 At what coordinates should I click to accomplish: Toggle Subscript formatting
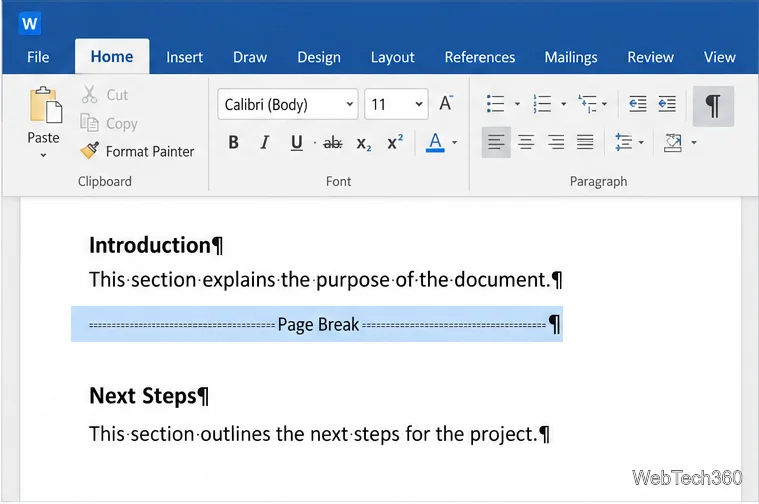(364, 143)
